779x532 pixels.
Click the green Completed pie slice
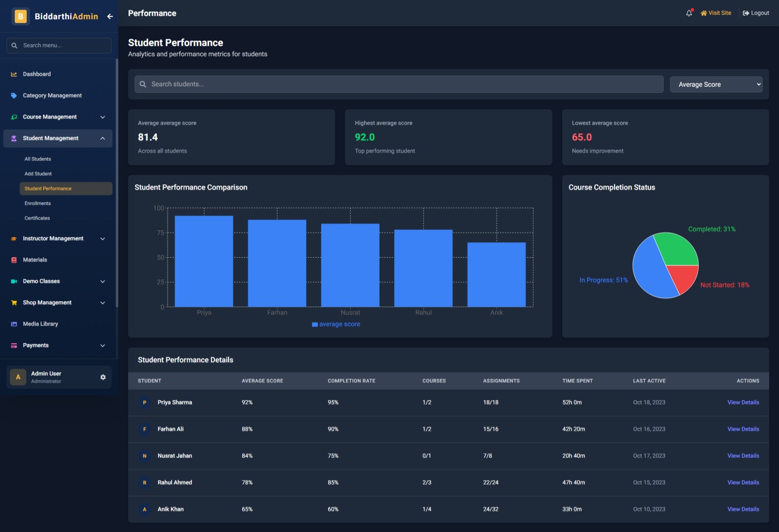[675, 249]
